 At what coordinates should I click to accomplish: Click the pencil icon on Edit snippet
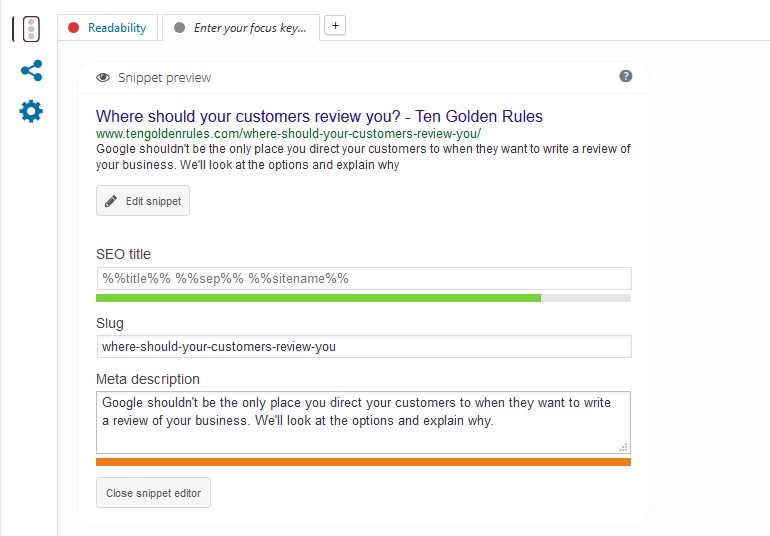pyautogui.click(x=111, y=201)
